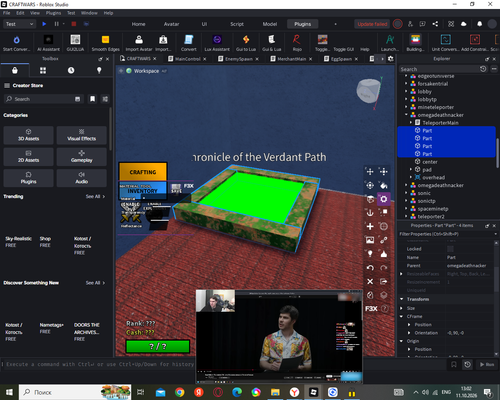Expand the sonic model in Explorer

click(406, 193)
